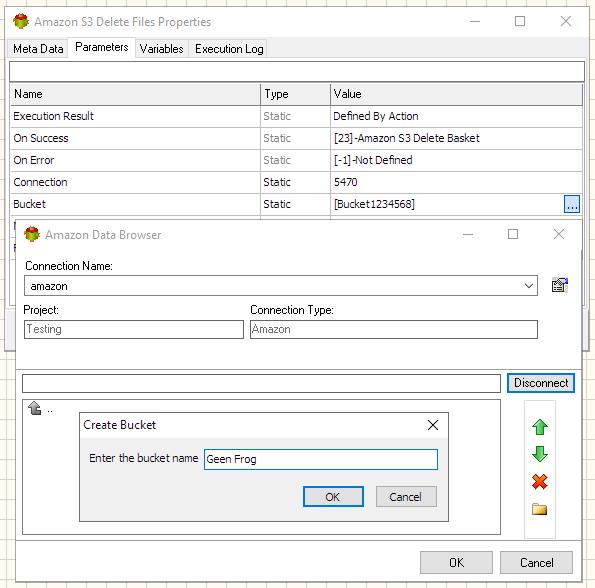Maximize the Amazon S3 Delete Files Properties window
Image resolution: width=595 pixels, height=588 pixels.
pyautogui.click(x=520, y=21)
